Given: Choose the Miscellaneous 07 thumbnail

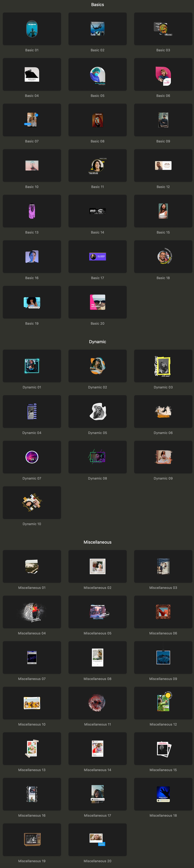Looking at the screenshot, I should coord(32,657).
